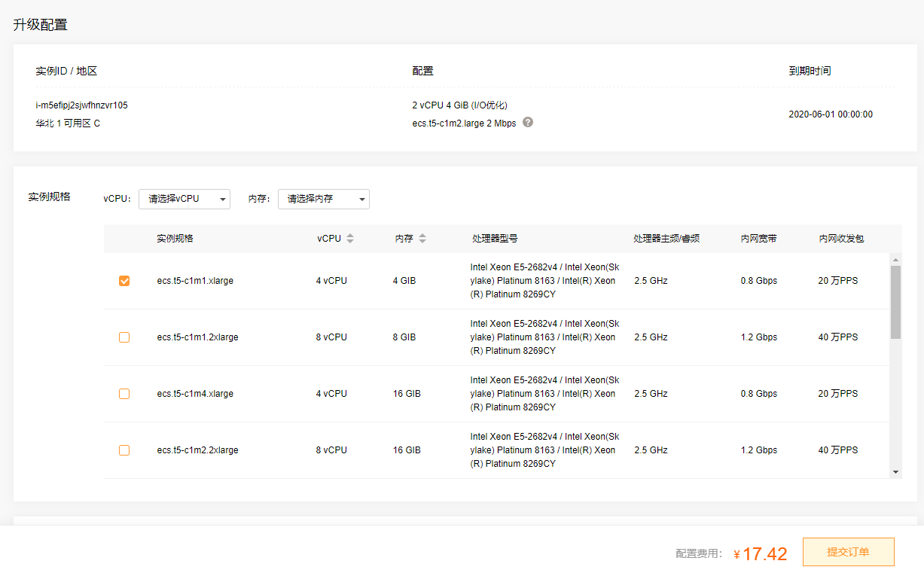Click the 处理器型号 column header

[x=495, y=239]
